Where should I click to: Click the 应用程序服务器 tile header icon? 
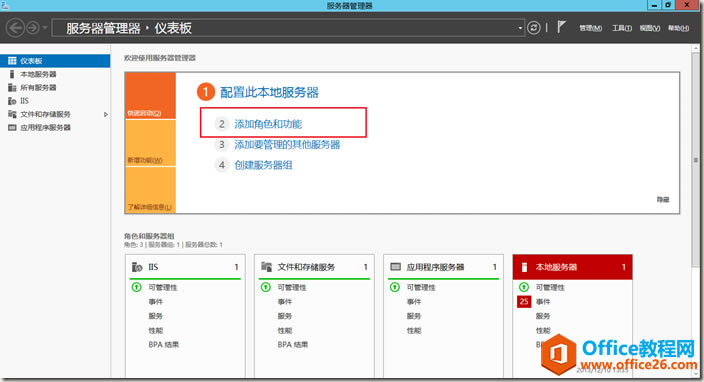(395, 267)
